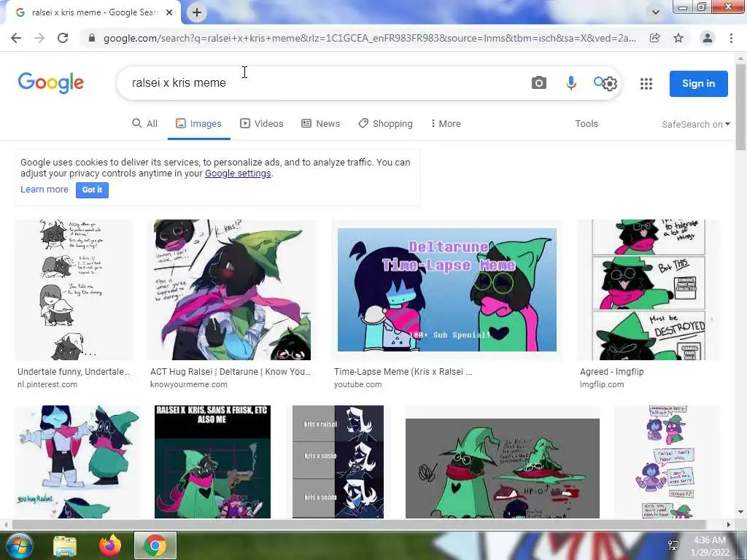Bookmark this page with the star icon

click(678, 38)
